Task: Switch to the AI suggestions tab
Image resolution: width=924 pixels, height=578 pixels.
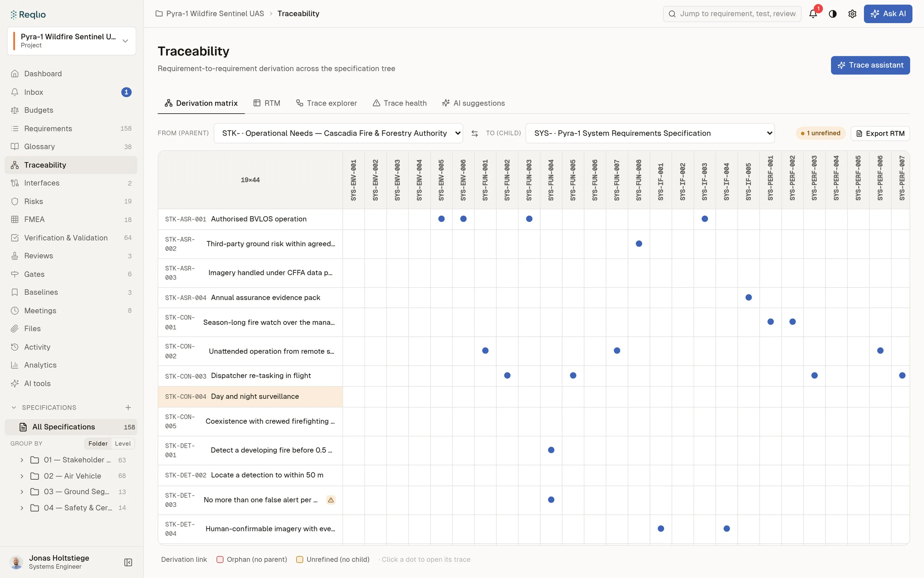Action: [x=474, y=103]
